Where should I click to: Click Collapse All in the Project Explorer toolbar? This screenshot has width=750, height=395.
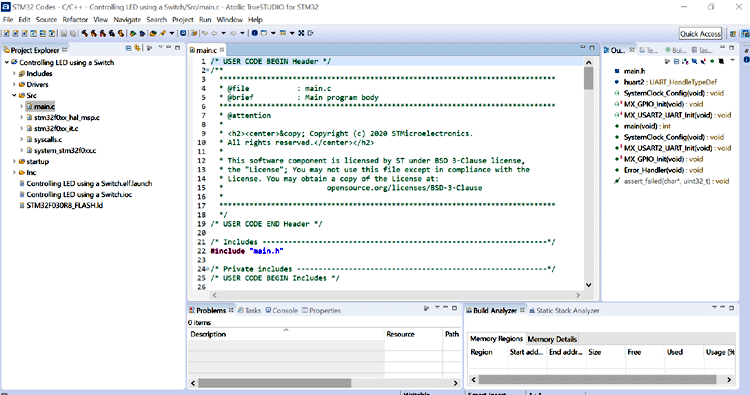[128, 48]
